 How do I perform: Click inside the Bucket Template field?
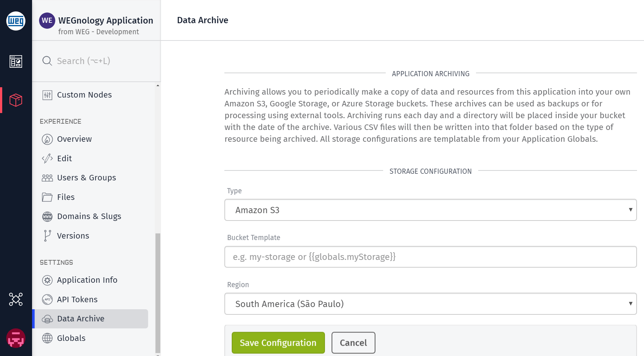[430, 257]
